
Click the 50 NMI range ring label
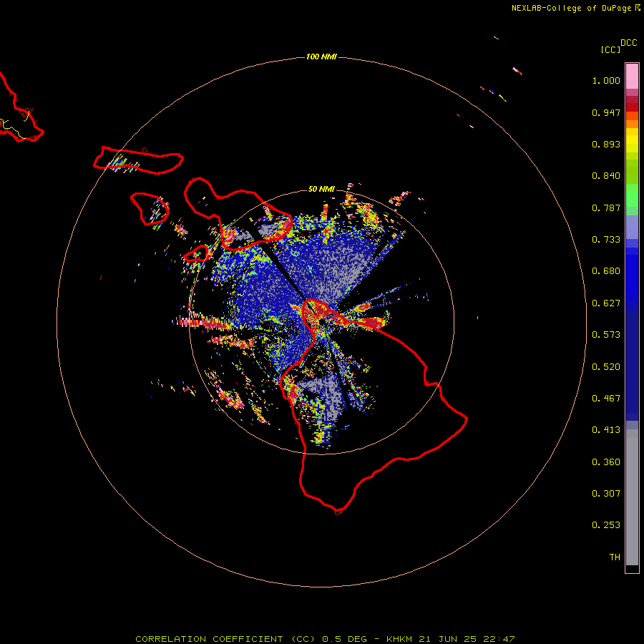321,189
